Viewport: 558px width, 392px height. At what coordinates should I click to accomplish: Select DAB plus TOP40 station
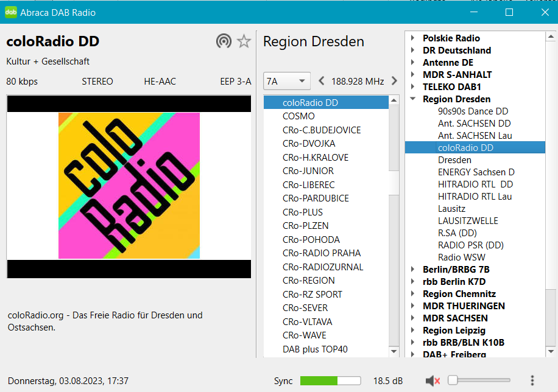[315, 349]
